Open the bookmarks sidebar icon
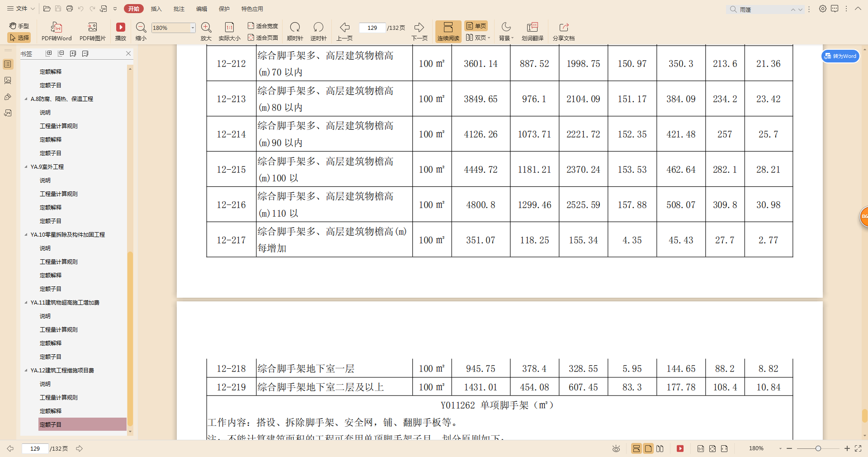The height and width of the screenshot is (457, 868). coord(8,64)
